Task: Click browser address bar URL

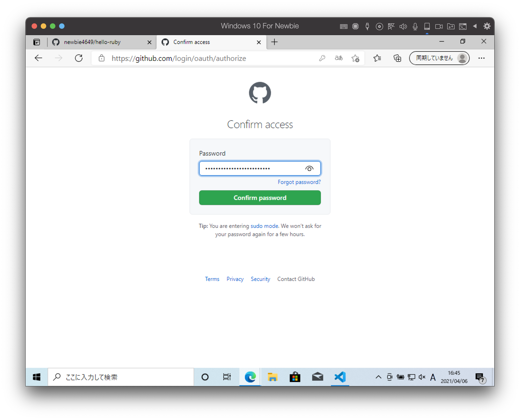Action: click(177, 58)
